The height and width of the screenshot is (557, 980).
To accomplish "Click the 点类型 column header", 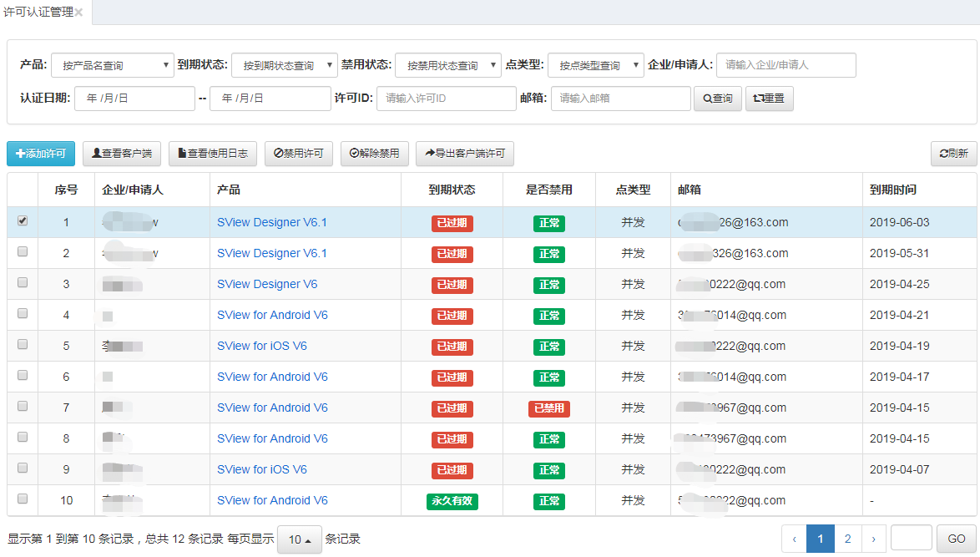I will click(x=633, y=190).
